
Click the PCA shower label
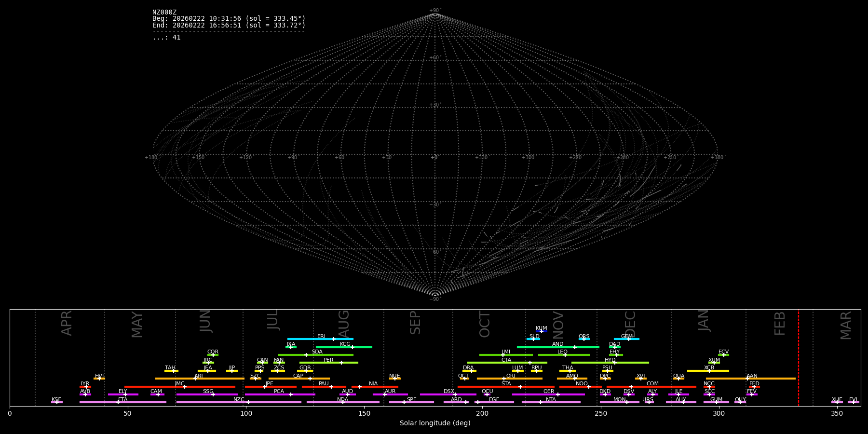tap(279, 392)
